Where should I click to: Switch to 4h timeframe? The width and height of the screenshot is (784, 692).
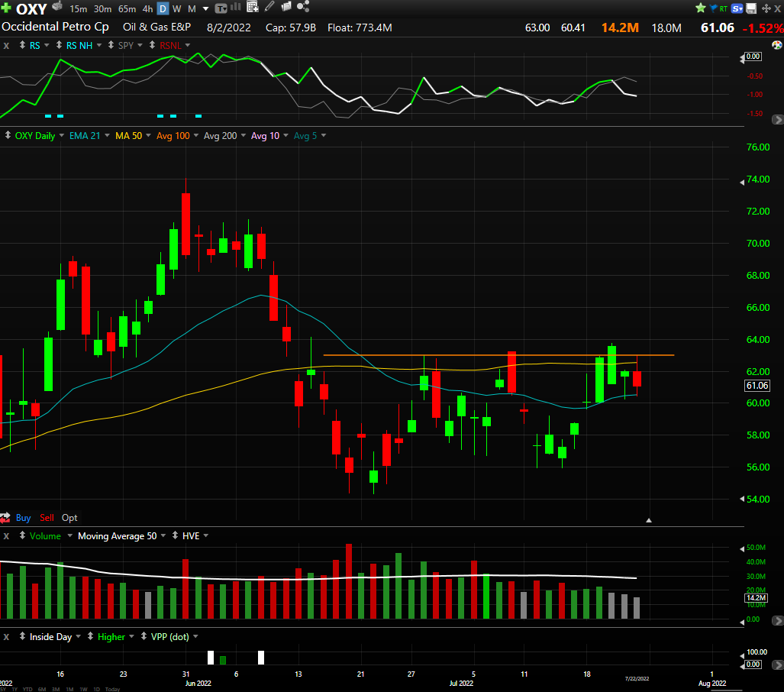(147, 9)
